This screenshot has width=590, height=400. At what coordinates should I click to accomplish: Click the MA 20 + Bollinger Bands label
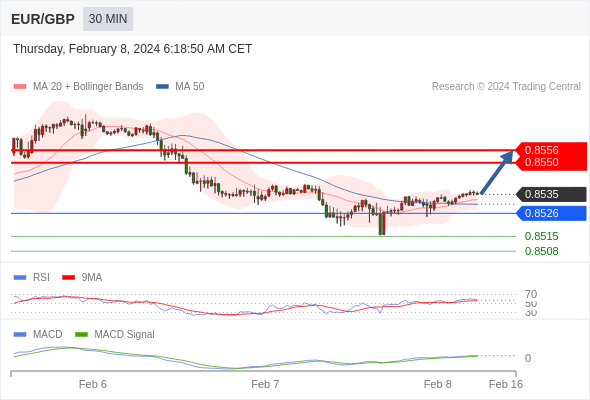88,87
